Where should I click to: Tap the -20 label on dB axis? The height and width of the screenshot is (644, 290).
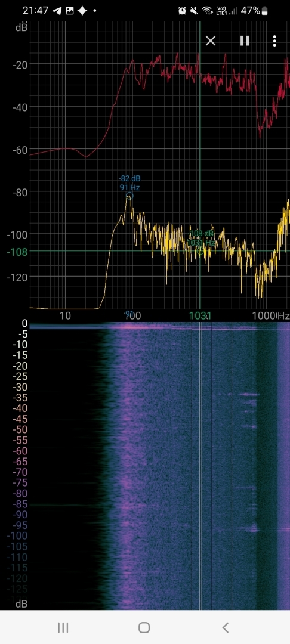[x=20, y=64]
